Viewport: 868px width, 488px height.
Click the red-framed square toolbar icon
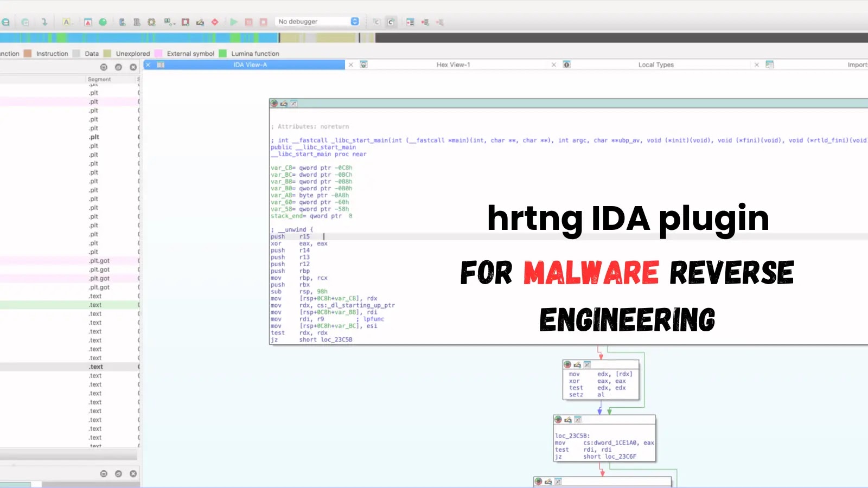[186, 22]
